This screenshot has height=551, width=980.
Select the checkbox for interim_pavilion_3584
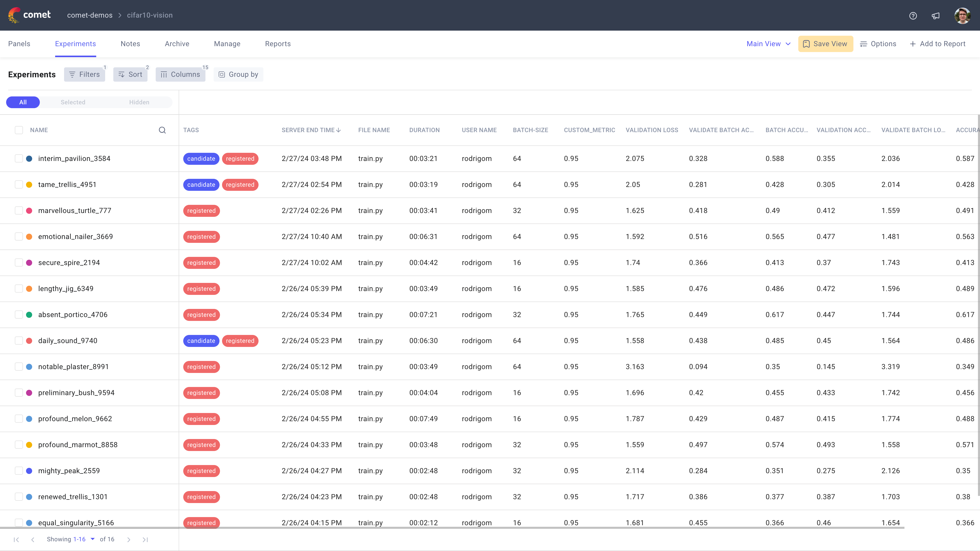click(x=19, y=158)
